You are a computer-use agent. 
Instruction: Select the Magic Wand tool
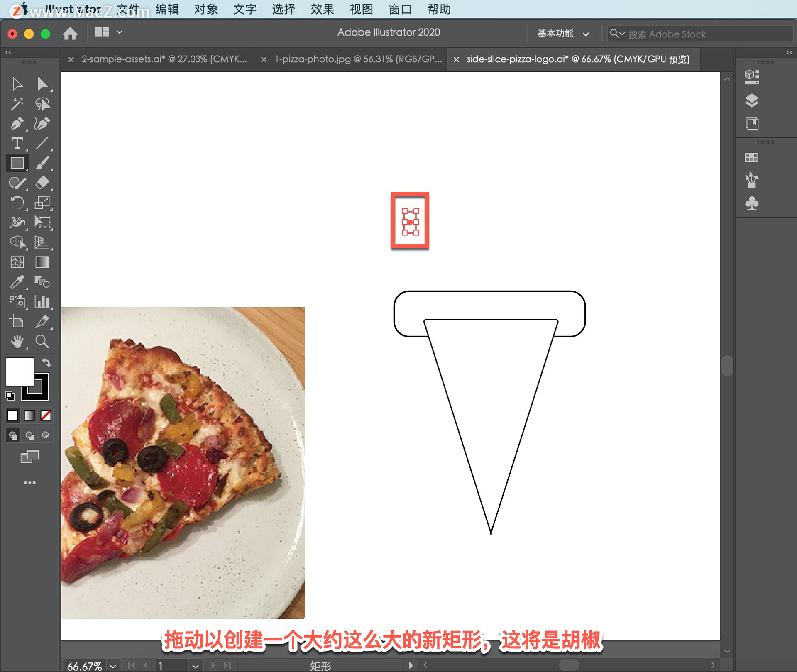point(17,104)
